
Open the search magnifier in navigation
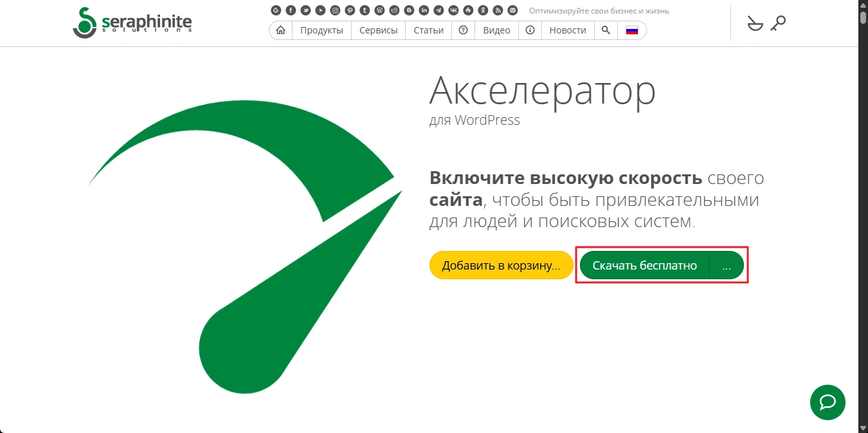[606, 30]
